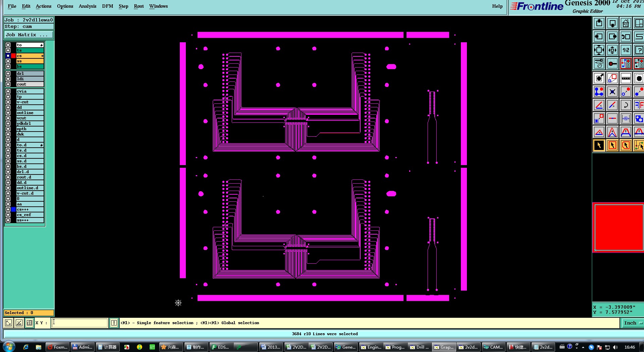Open the Edit menu
644x352 pixels.
[x=26, y=6]
